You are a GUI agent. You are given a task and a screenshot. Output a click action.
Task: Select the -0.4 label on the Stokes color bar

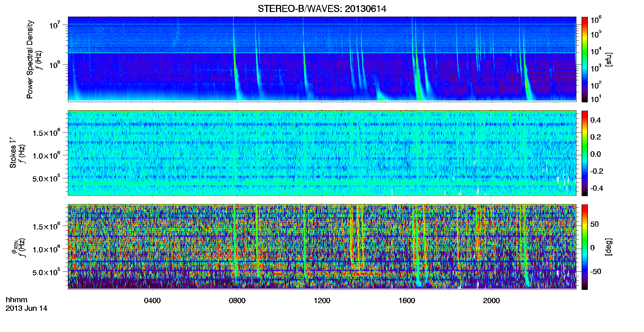[597, 188]
